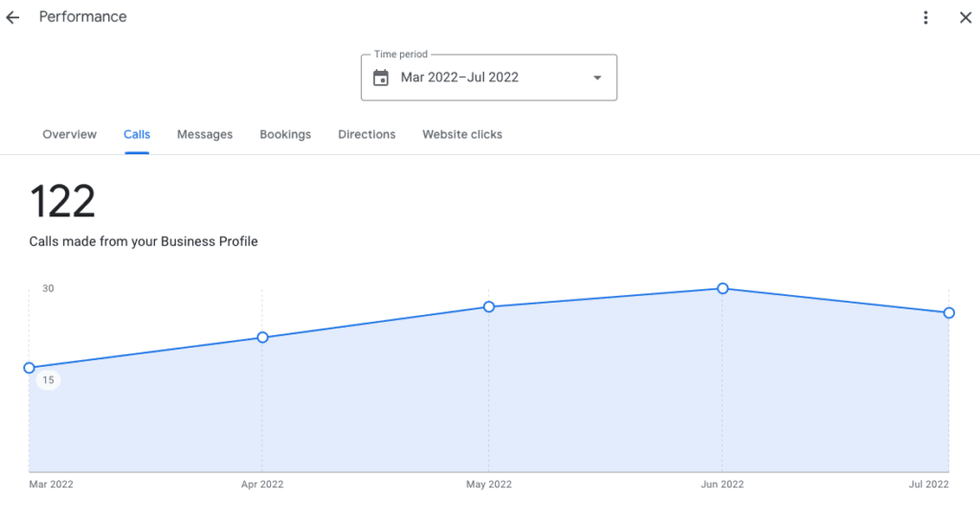The width and height of the screenshot is (980, 521).
Task: Click the 15 value label on chart
Action: [x=48, y=379]
